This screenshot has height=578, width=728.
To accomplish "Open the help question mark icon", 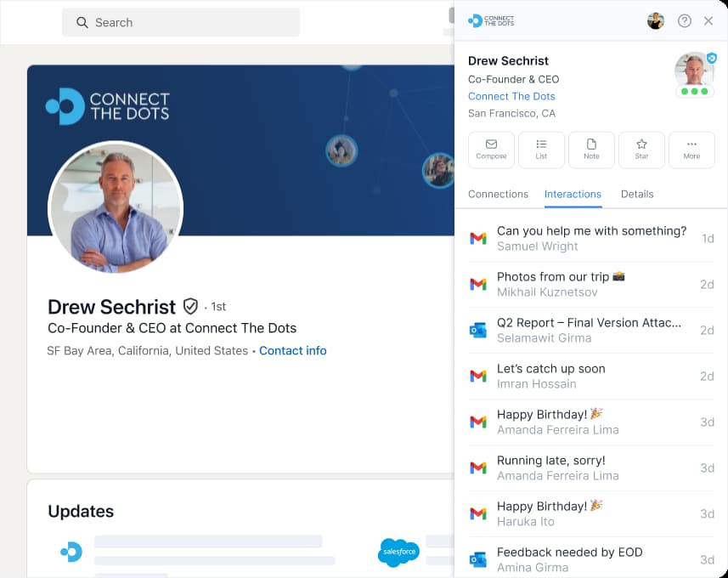I will [x=685, y=21].
